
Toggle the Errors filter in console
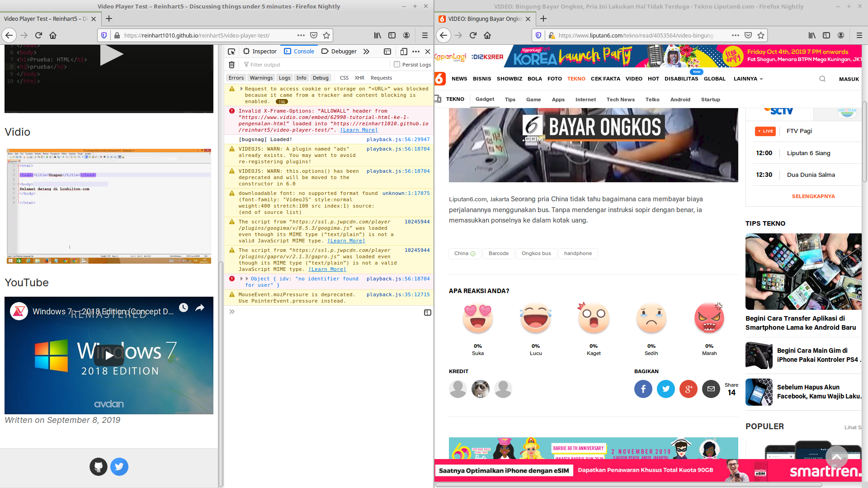click(x=236, y=78)
